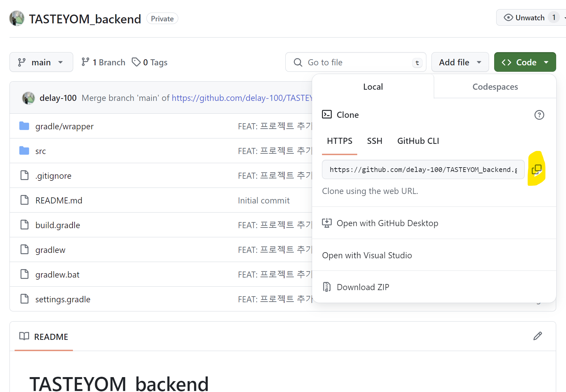Viewport: 566px width, 392px height.
Task: Open the .gitignore file
Action: coord(53,176)
